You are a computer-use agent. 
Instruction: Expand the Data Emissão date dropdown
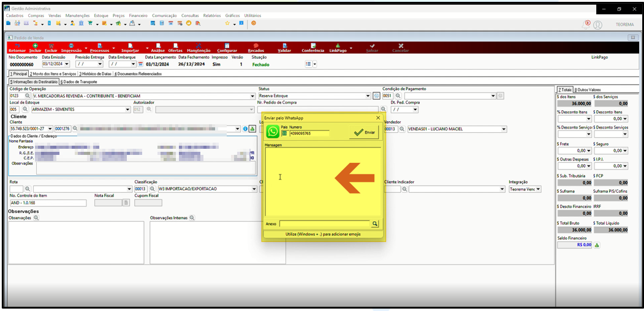pos(67,64)
